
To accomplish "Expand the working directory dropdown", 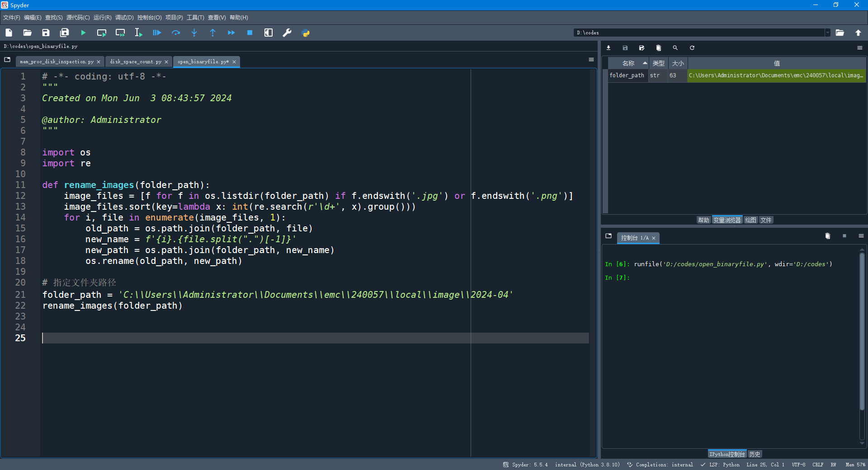I will coord(828,33).
